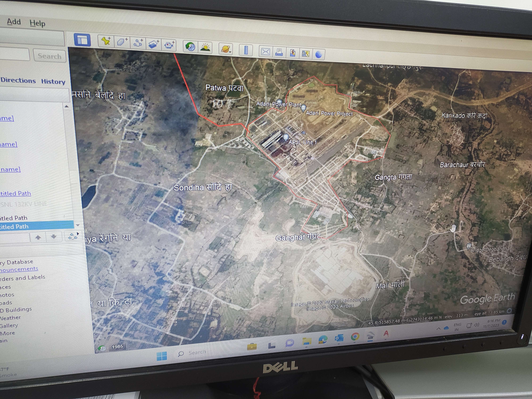Click the 1985 historical imagery date indicator

(117, 346)
